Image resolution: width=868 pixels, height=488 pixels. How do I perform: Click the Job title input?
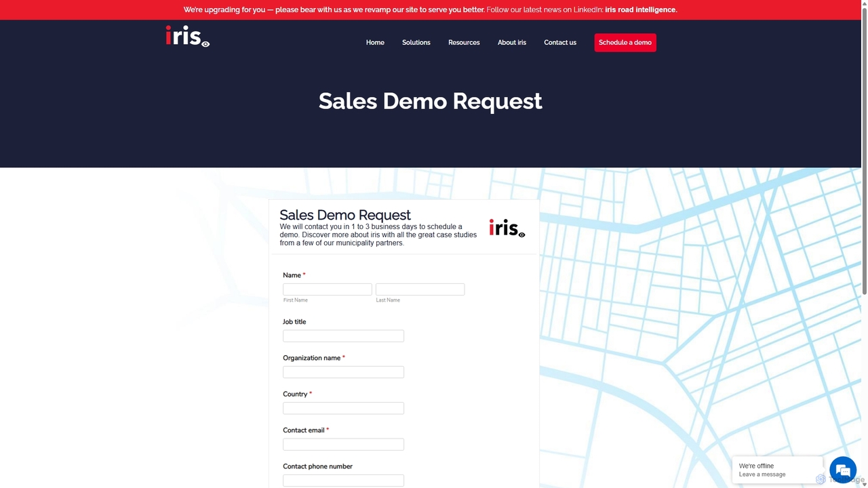343,336
